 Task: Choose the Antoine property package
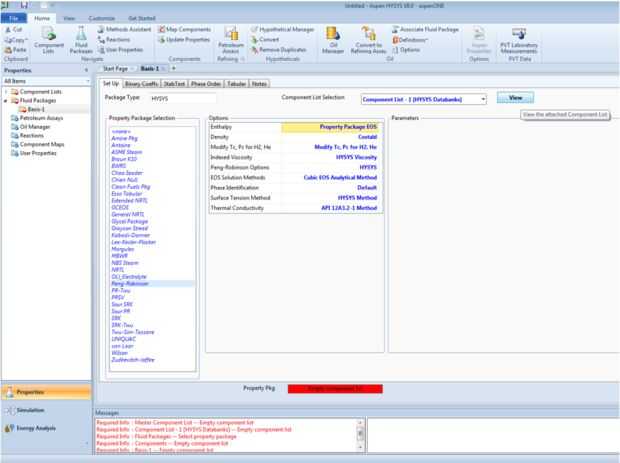click(x=121, y=145)
